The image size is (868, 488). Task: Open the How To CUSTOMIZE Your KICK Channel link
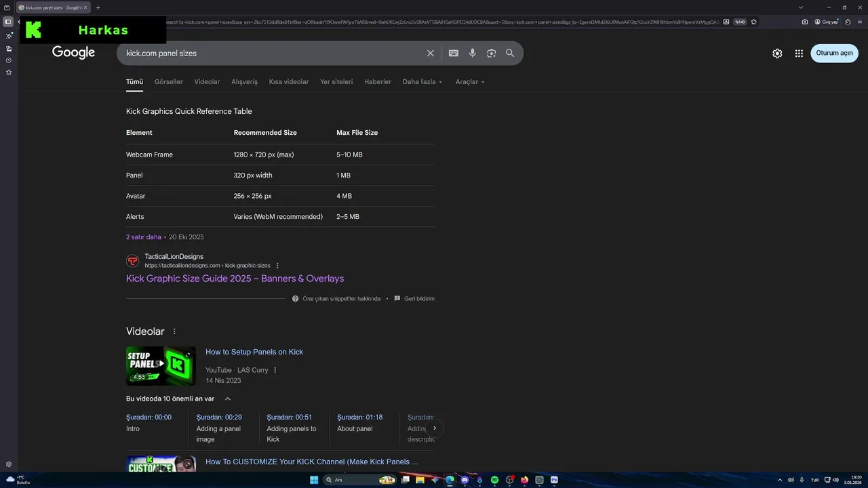click(x=311, y=462)
